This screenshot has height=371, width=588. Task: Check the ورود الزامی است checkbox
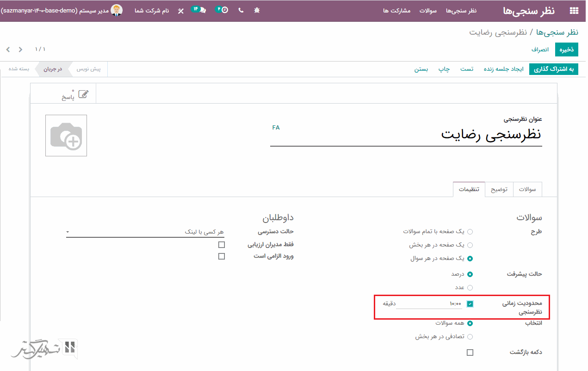click(222, 256)
